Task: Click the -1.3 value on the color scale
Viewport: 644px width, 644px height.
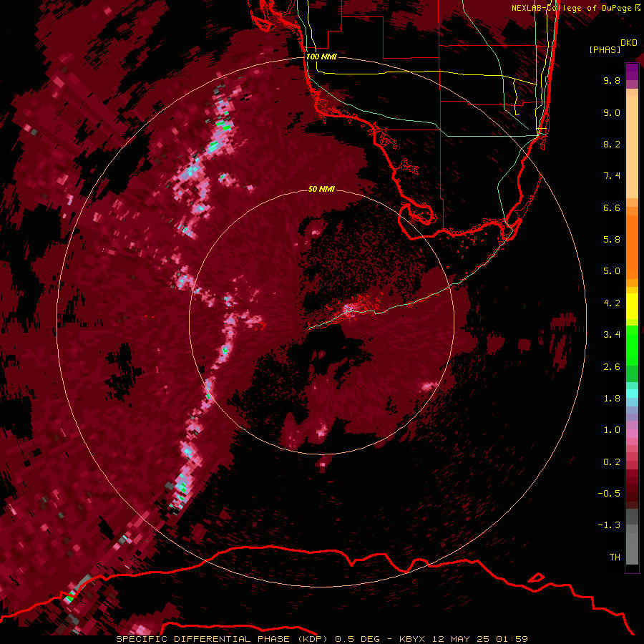Action: click(609, 525)
